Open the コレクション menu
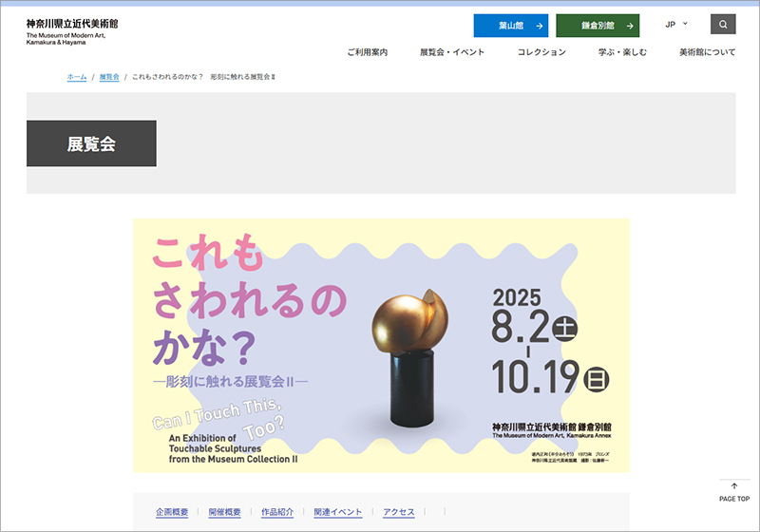This screenshot has height=532, width=760. [541, 52]
